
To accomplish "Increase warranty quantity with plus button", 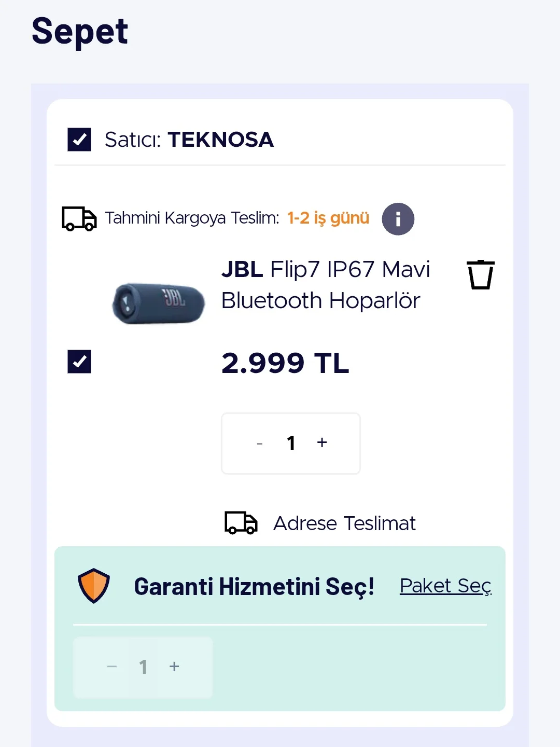I will click(174, 667).
